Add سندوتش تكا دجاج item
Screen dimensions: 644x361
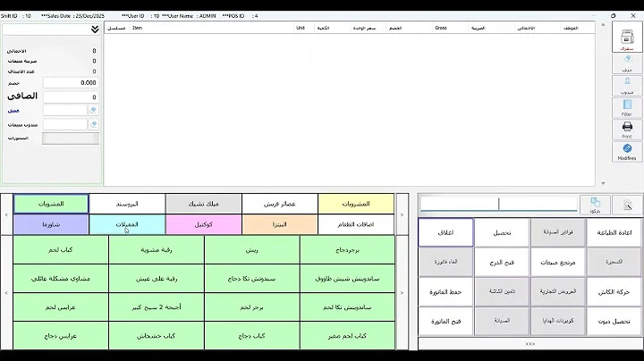251,279
